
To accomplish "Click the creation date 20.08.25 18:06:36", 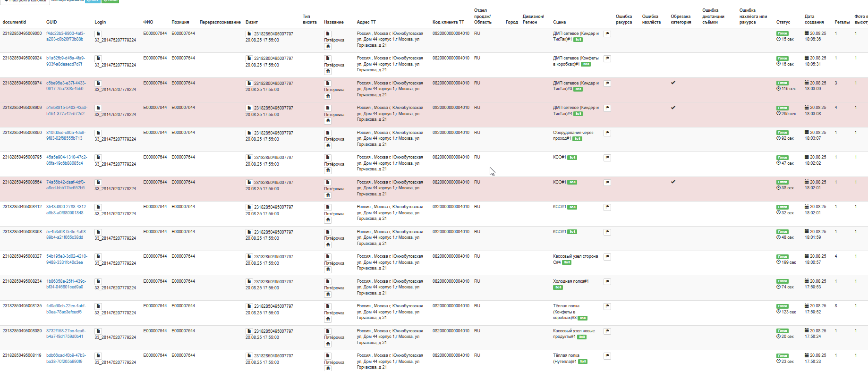I will (816, 36).
